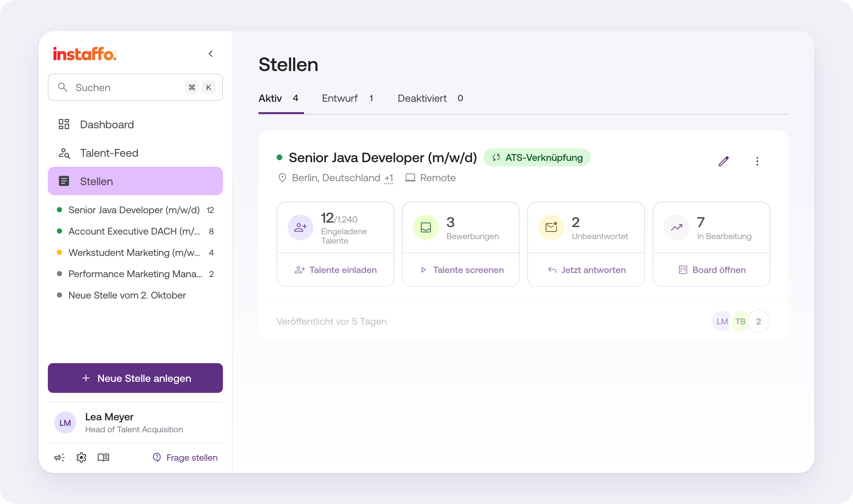Click Frage stellen link

(x=185, y=457)
